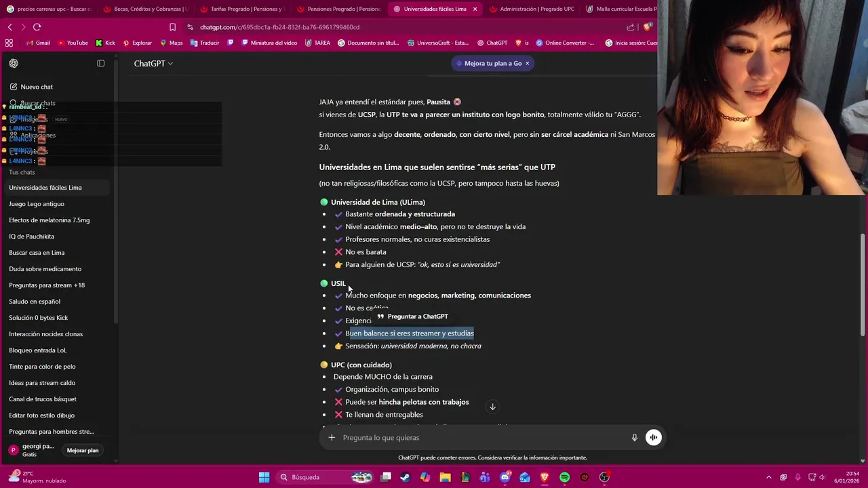
Task: Click the Mejorar plan button
Action: 83,450
